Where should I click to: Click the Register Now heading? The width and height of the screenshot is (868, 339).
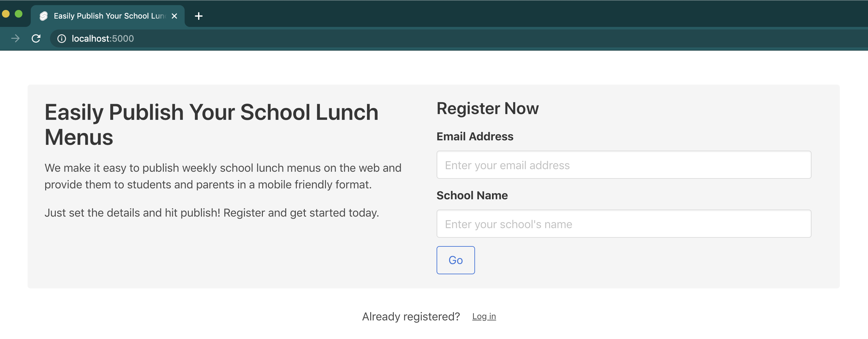tap(488, 109)
